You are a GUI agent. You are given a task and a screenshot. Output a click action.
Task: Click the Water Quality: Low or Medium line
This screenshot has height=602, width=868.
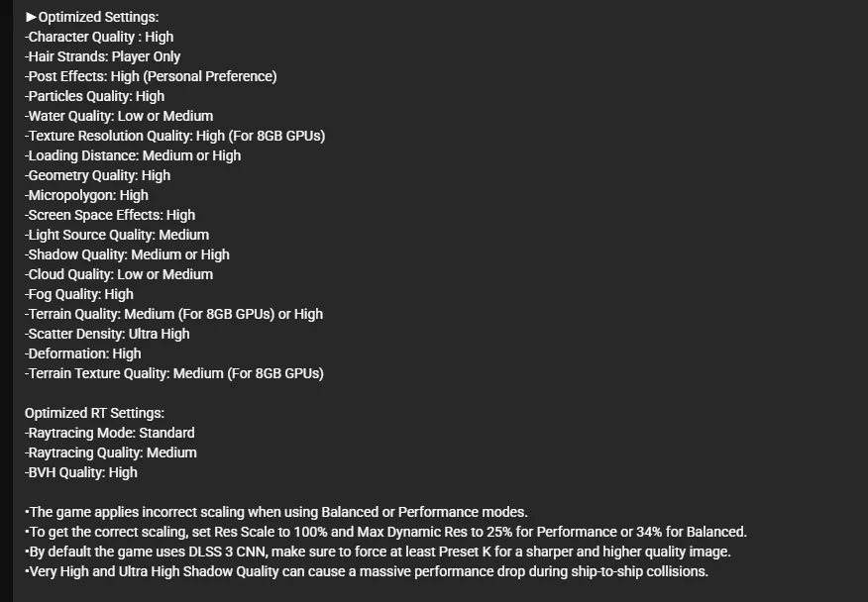tap(119, 116)
